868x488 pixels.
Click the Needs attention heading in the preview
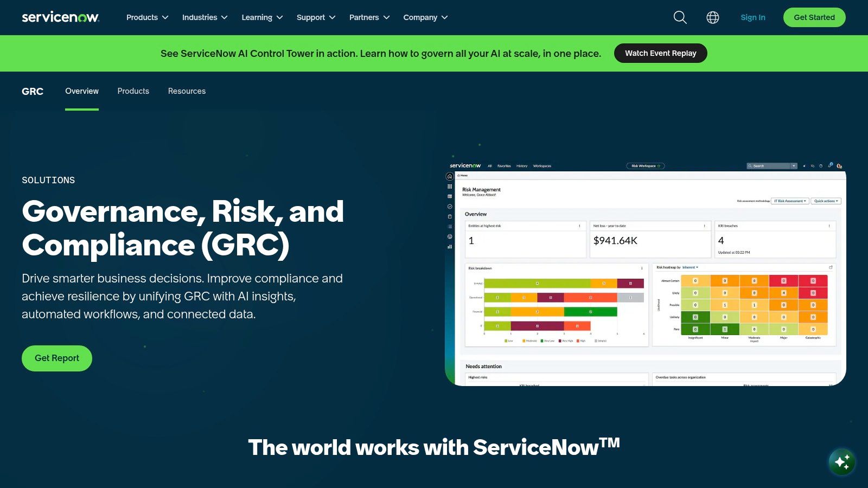click(x=483, y=367)
